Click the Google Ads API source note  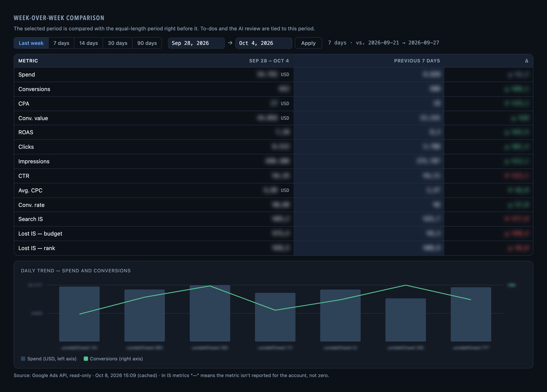point(171,375)
